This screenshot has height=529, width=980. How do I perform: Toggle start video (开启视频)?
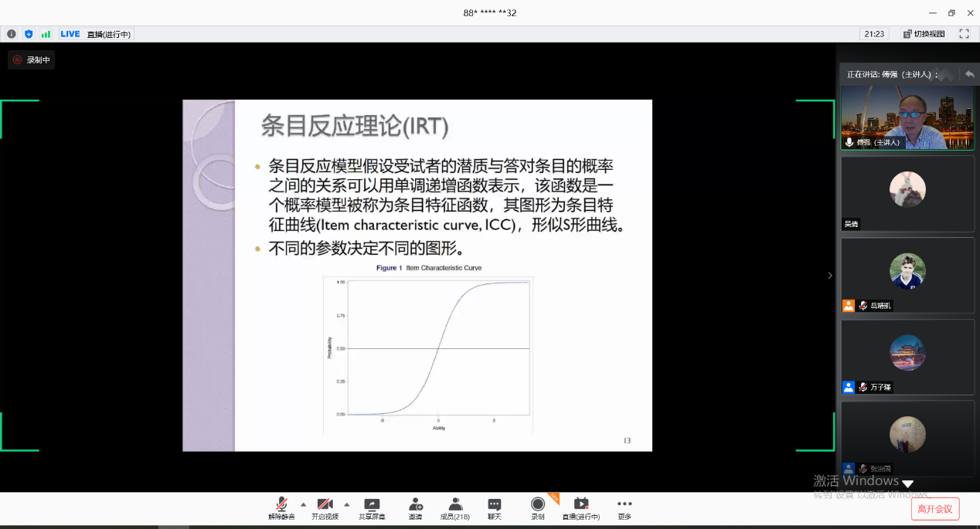pyautogui.click(x=325, y=508)
